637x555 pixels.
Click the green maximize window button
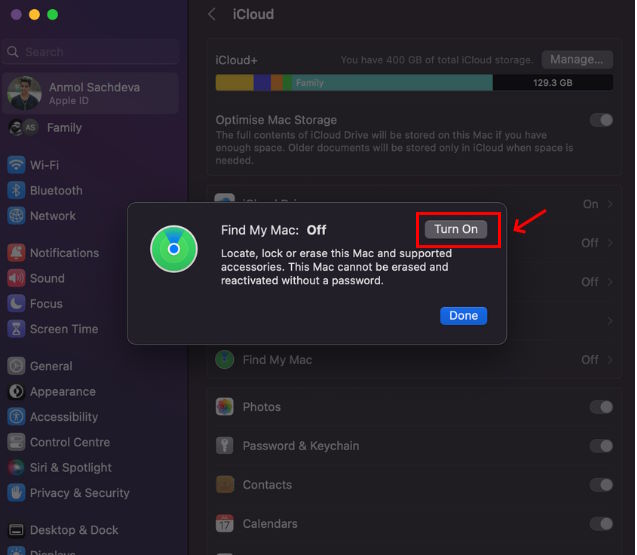point(52,15)
